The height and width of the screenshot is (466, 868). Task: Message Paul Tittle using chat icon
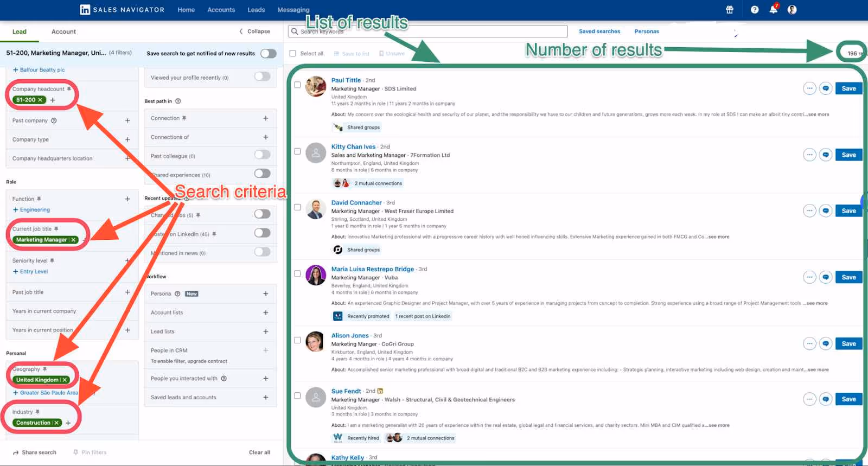826,88
